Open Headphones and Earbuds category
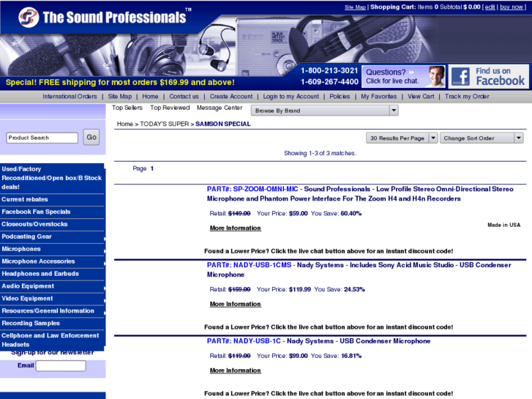 pos(52,274)
